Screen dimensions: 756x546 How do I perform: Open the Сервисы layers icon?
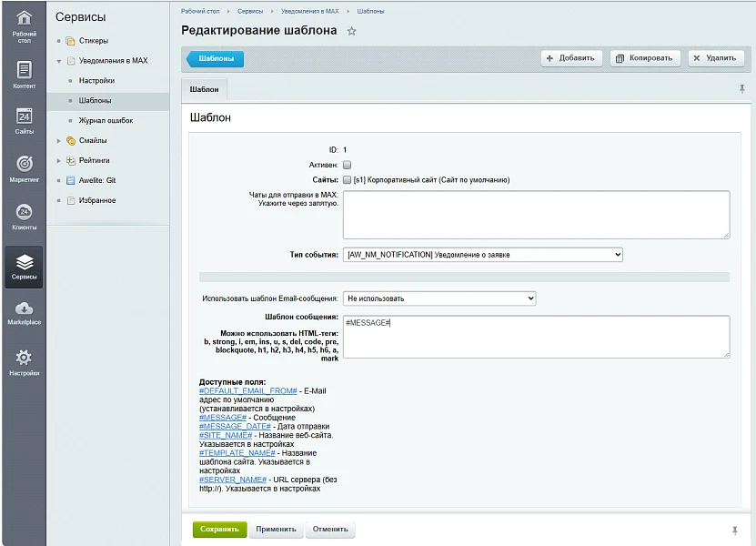click(x=24, y=262)
